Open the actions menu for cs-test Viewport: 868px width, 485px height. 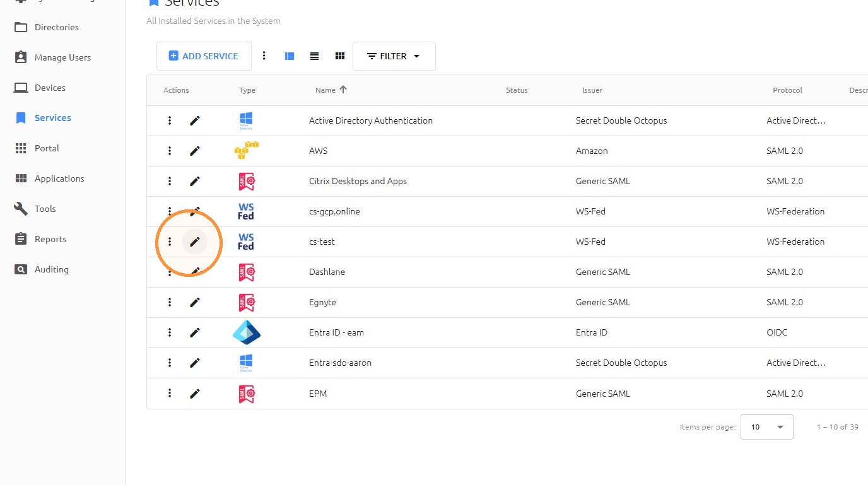point(170,242)
